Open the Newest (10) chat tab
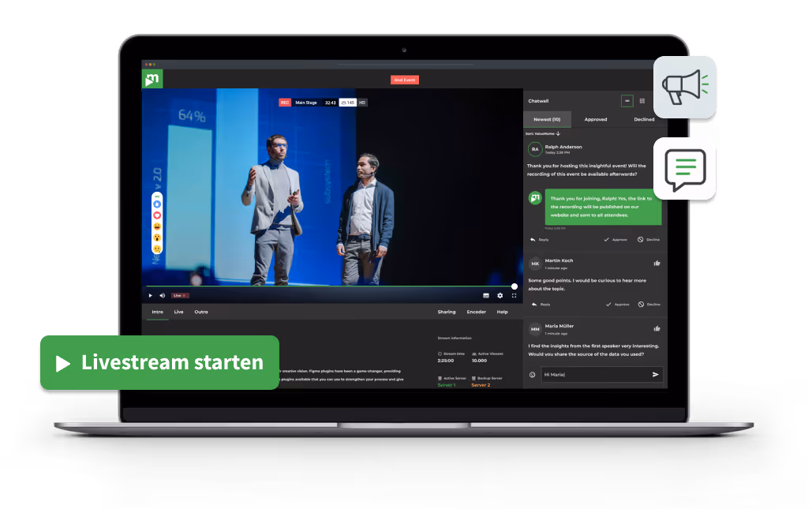812x509 pixels. point(548,119)
